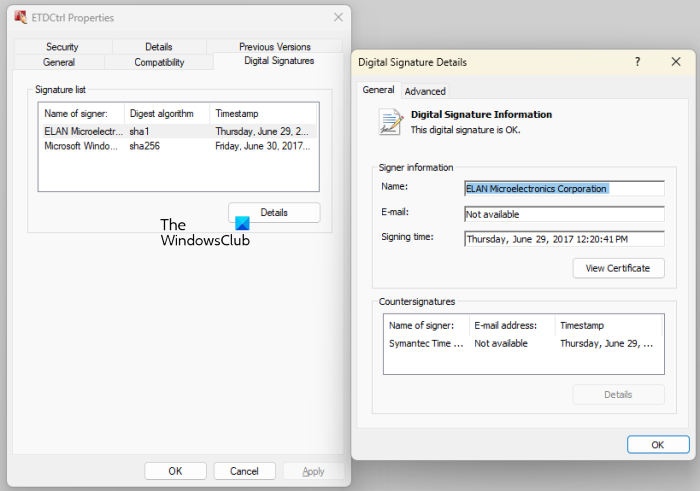Viewport: 700px width, 491px height.
Task: Select the Symantec Time countersignature row
Action: [x=522, y=343]
